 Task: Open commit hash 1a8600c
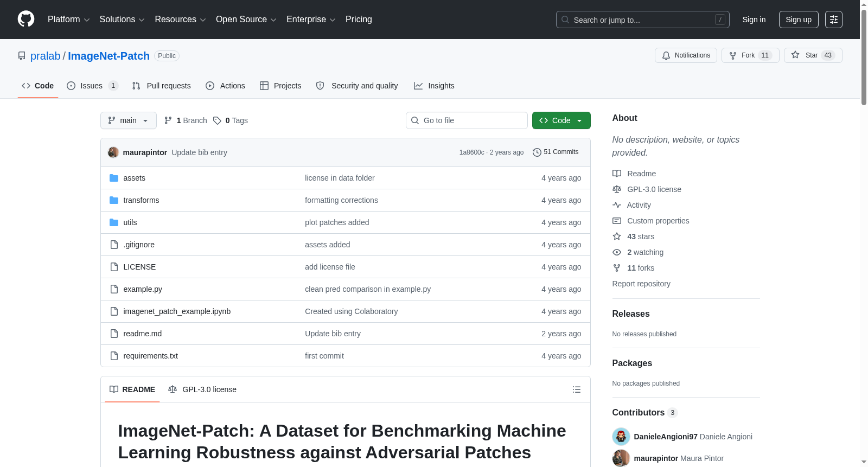[x=472, y=152]
